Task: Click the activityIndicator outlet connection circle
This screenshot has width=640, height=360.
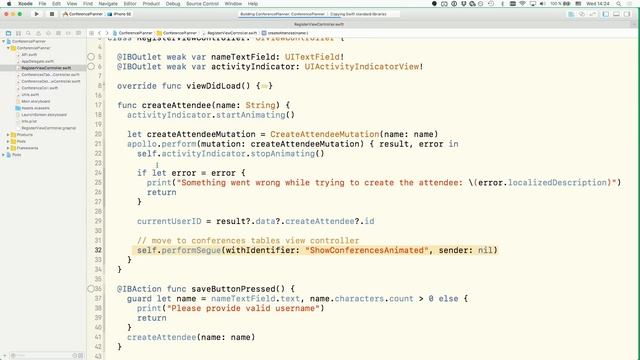Action: point(91,67)
